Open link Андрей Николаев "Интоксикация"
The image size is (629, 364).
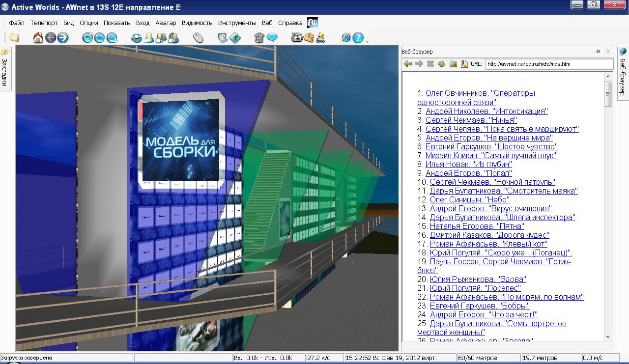[486, 111]
